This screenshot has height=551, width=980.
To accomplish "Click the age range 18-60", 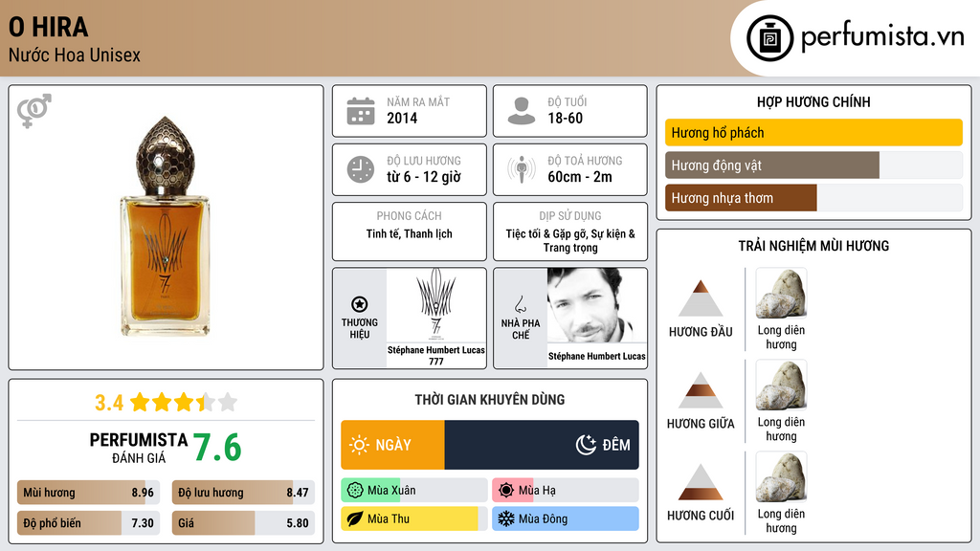I will (x=565, y=118).
